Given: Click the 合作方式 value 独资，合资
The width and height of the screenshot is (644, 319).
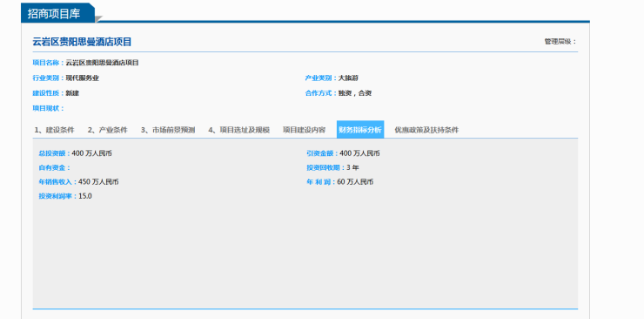Looking at the screenshot, I should click(x=355, y=93).
